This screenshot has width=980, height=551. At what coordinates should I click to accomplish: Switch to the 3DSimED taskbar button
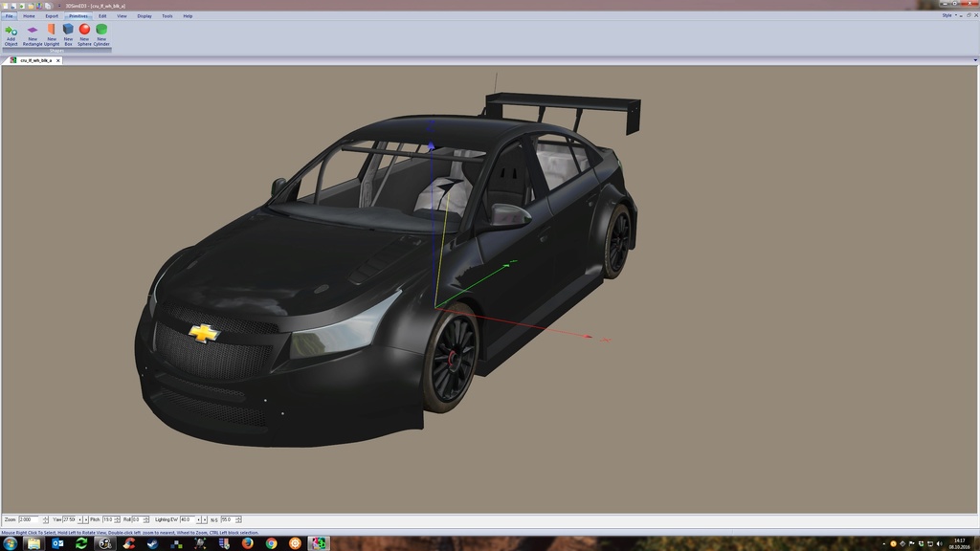click(319, 543)
